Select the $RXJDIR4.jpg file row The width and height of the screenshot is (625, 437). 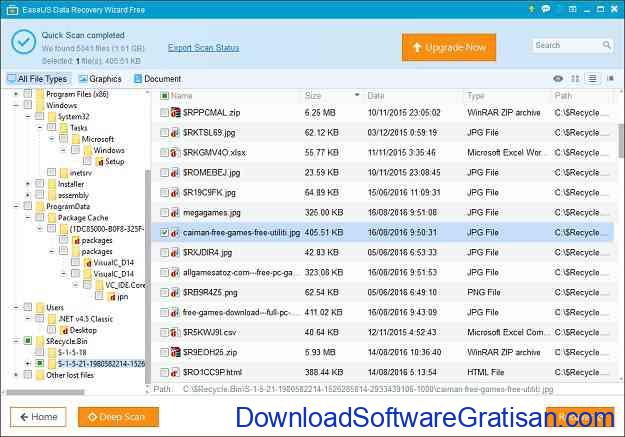(383, 252)
